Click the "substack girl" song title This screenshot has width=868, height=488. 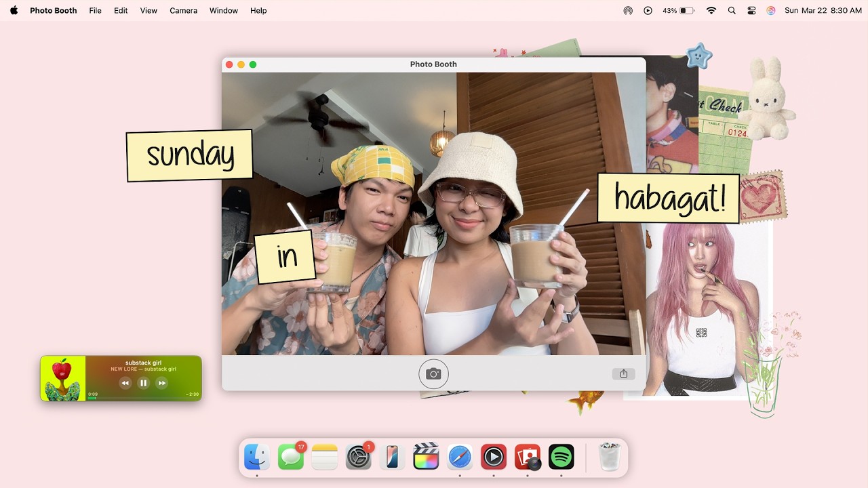click(x=143, y=363)
